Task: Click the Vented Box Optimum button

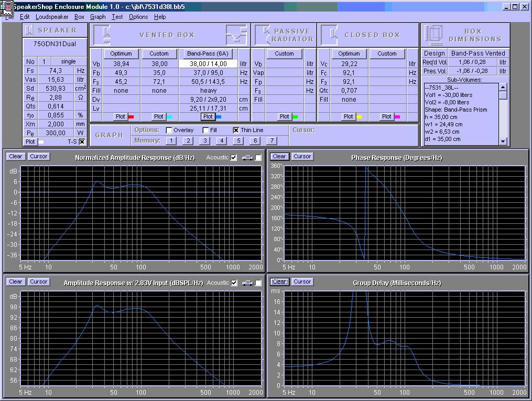Action: 121,53
